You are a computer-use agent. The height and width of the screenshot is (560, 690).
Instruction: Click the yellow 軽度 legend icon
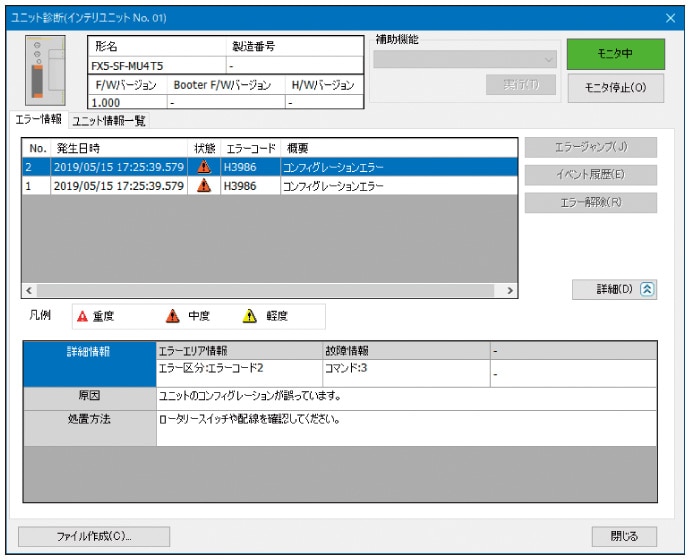tap(250, 316)
